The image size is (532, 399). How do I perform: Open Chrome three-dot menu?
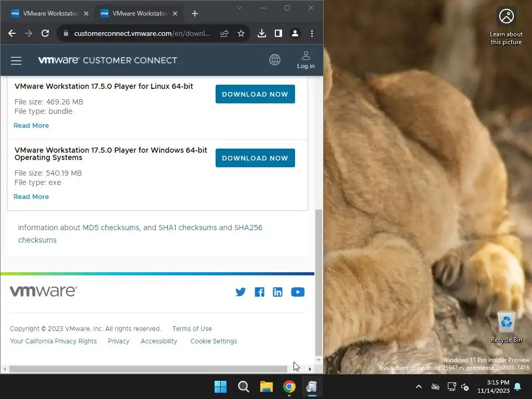312,33
